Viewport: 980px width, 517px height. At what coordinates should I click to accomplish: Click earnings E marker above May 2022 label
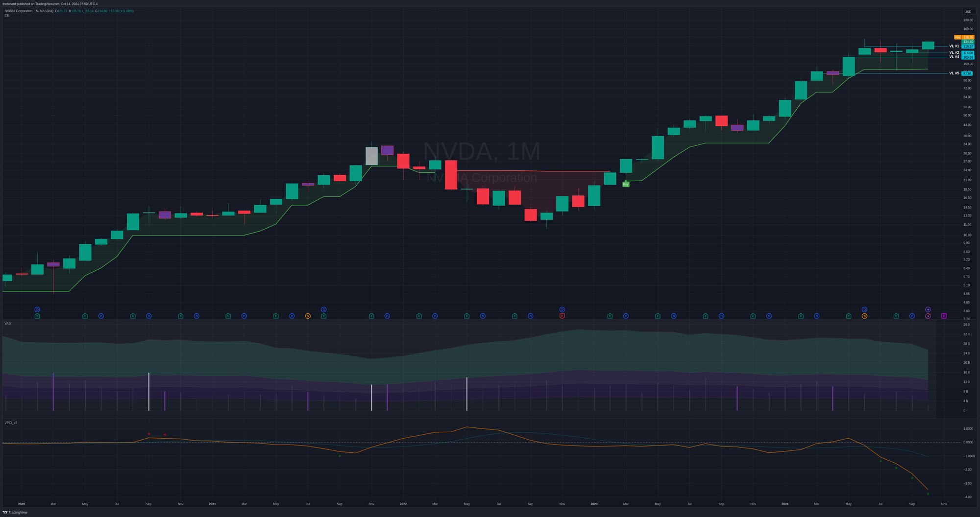[466, 316]
